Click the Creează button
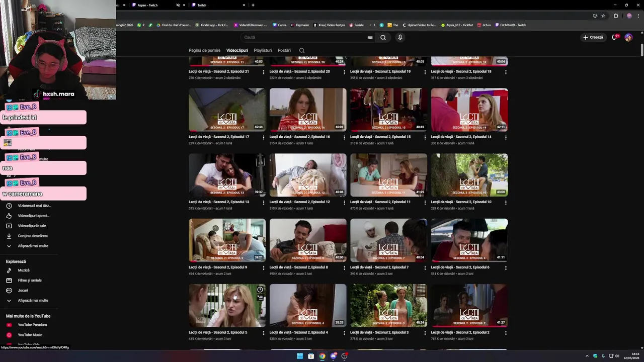This screenshot has height=362, width=644. point(593,37)
